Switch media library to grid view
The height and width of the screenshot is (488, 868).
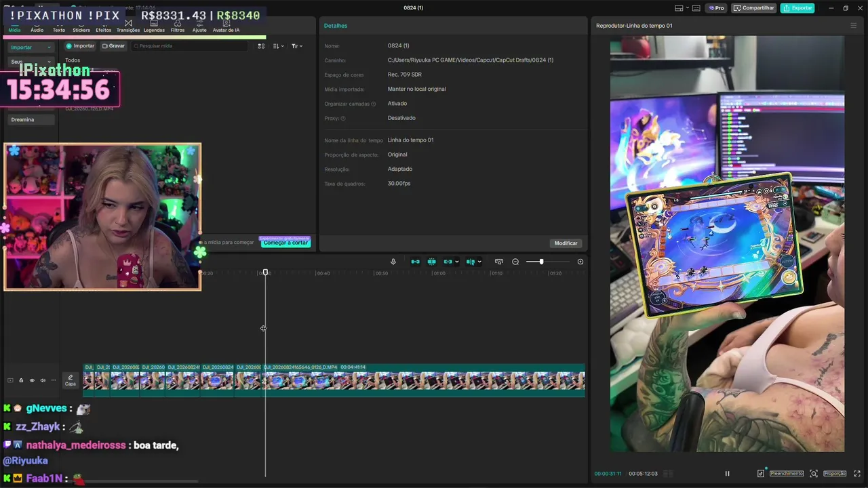point(261,46)
